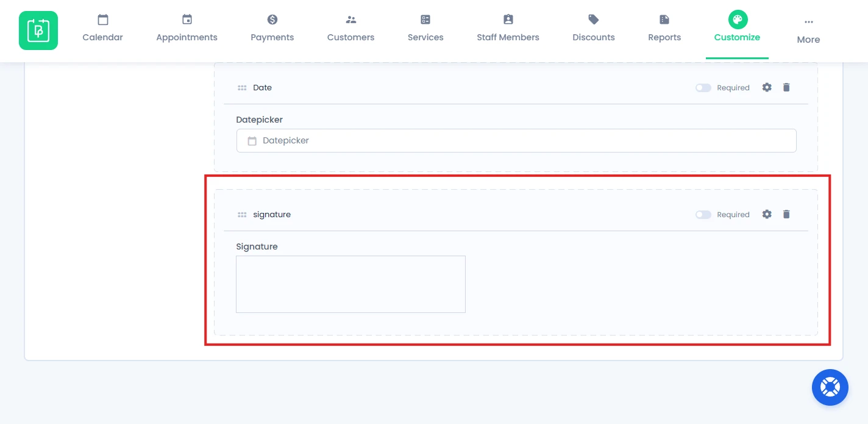Screen dimensions: 868x424
Task: Open settings gear for Date field
Action: (x=767, y=87)
